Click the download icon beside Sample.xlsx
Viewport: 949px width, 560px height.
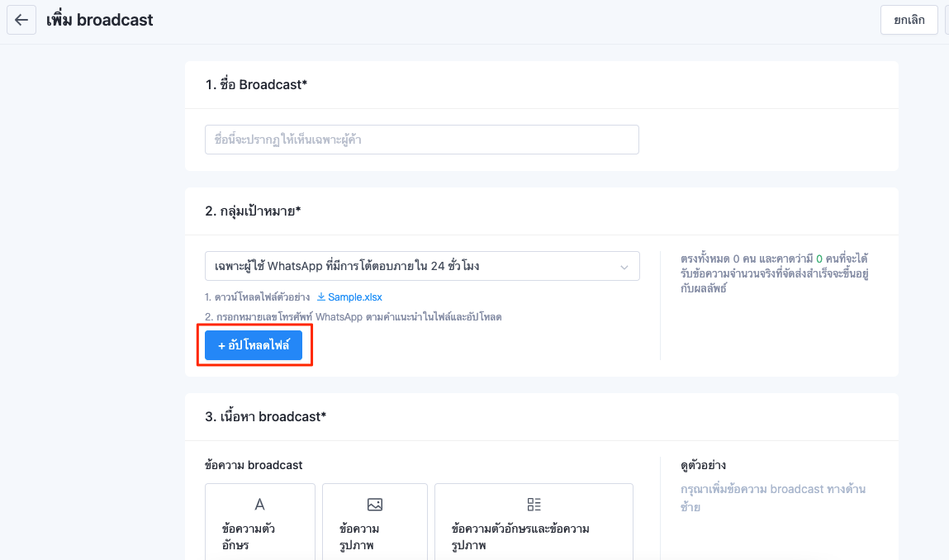[321, 297]
